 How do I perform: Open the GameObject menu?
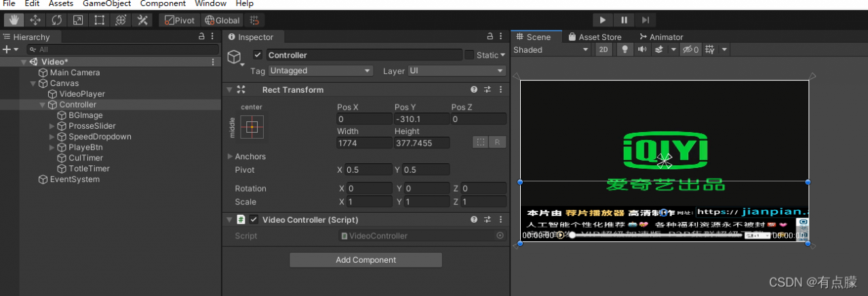[x=106, y=4]
